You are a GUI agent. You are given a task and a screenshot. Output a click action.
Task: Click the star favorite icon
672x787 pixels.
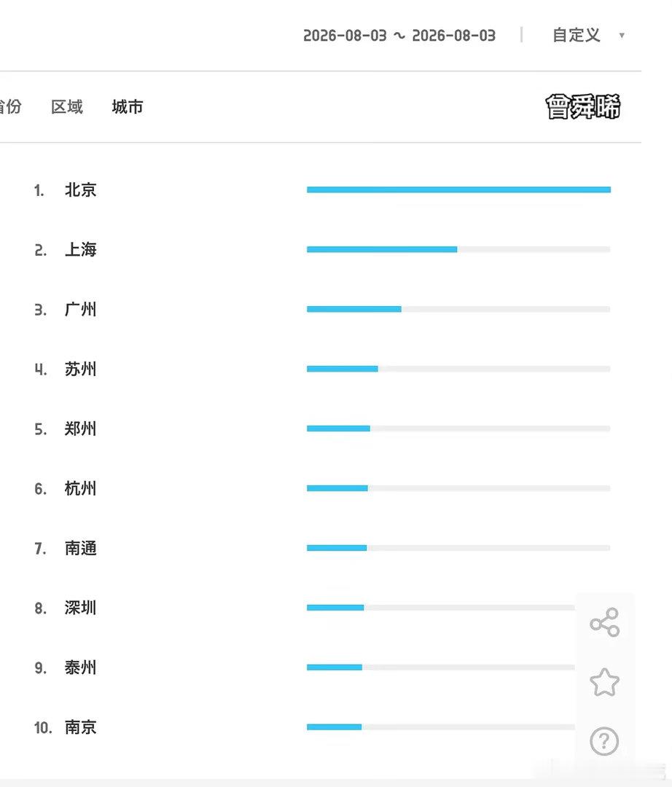tap(605, 682)
